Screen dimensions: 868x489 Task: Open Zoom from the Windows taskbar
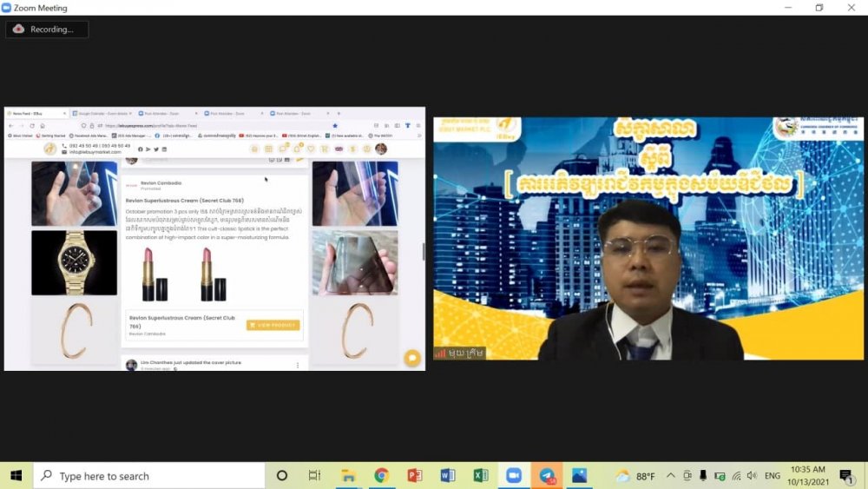coord(513,475)
